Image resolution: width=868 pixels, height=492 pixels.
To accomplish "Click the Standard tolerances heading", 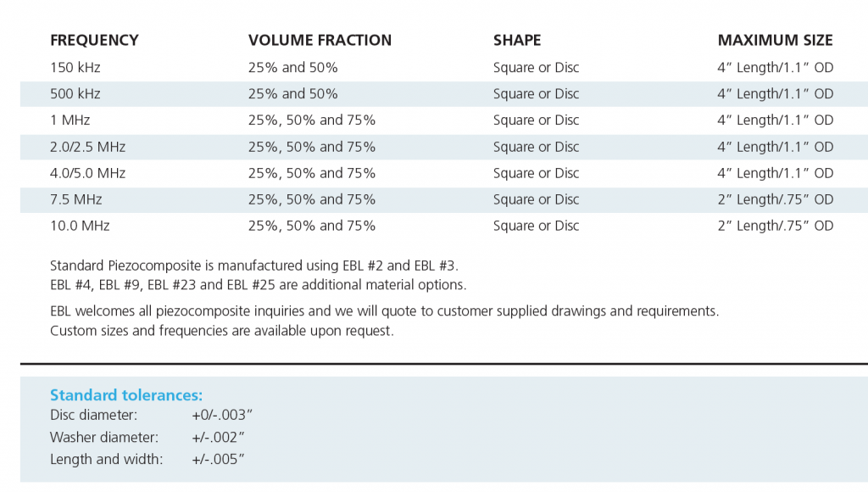I will pos(126,395).
